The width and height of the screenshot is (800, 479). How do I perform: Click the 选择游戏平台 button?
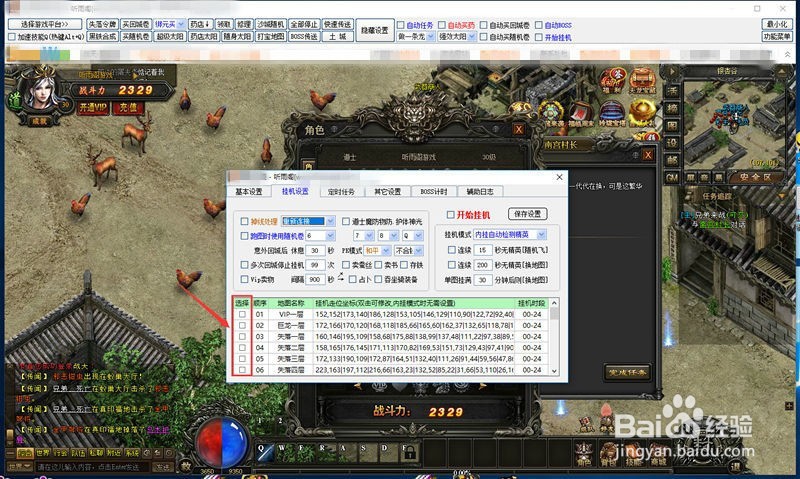(45, 24)
